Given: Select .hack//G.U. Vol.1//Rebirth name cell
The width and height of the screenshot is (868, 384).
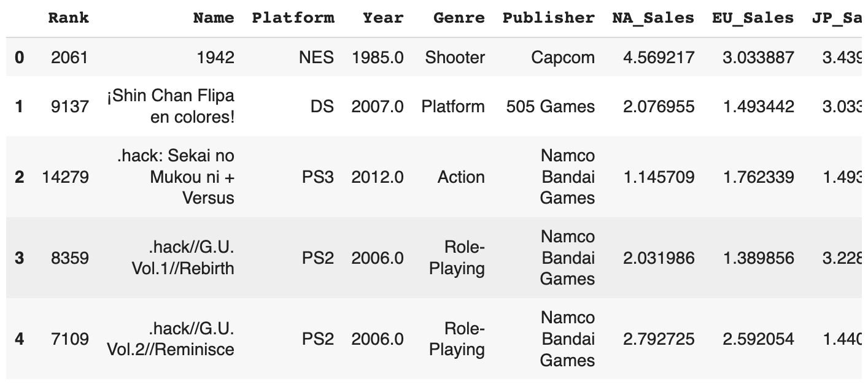Looking at the screenshot, I should pos(183,258).
